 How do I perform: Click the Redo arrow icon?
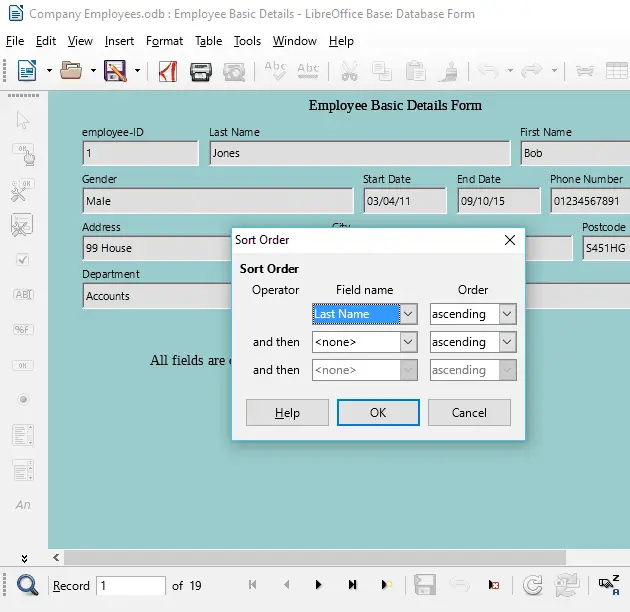(x=532, y=71)
